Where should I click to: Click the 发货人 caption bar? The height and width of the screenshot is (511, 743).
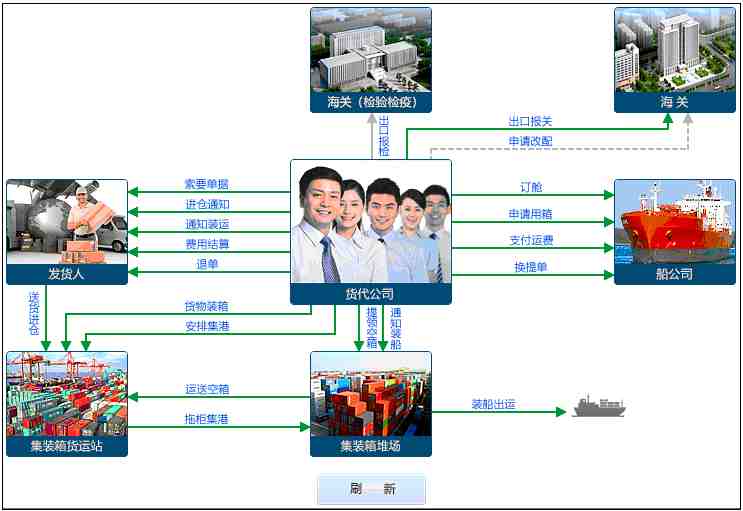pos(67,274)
